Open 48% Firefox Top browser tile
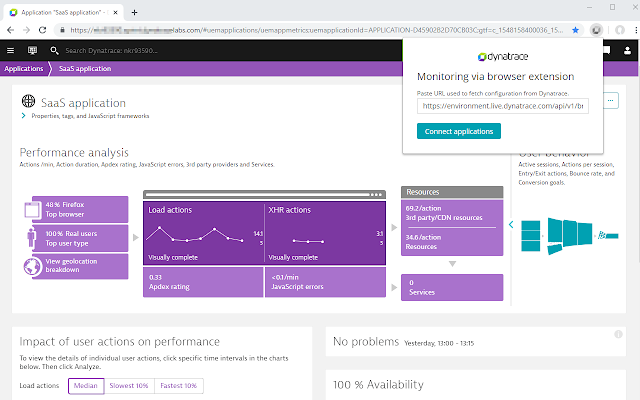 click(80, 209)
